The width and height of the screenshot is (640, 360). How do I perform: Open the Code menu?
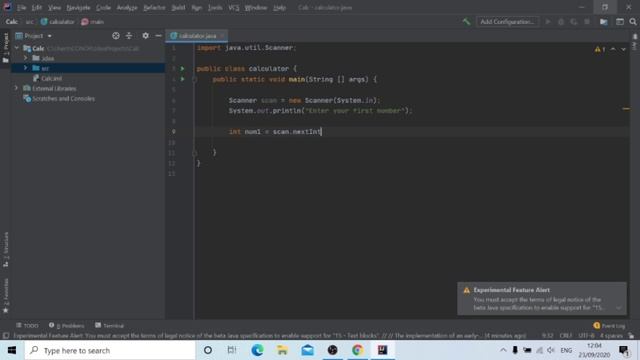coord(103,7)
